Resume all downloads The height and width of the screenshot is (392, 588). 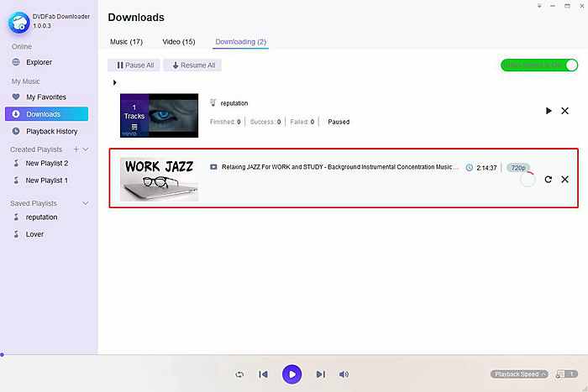click(192, 65)
